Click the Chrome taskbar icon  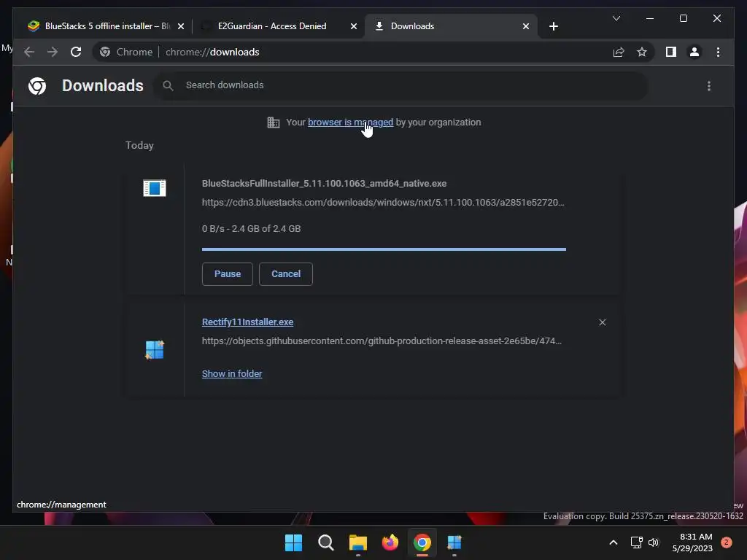pyautogui.click(x=422, y=542)
